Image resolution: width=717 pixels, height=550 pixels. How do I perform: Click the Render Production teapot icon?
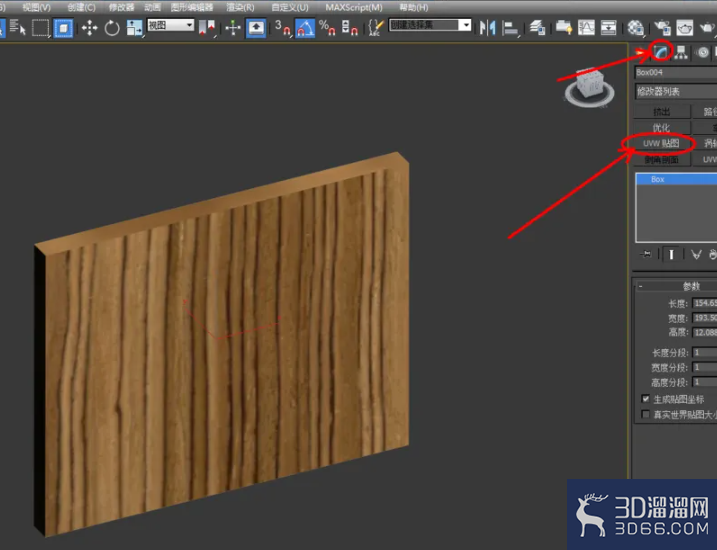[x=707, y=28]
